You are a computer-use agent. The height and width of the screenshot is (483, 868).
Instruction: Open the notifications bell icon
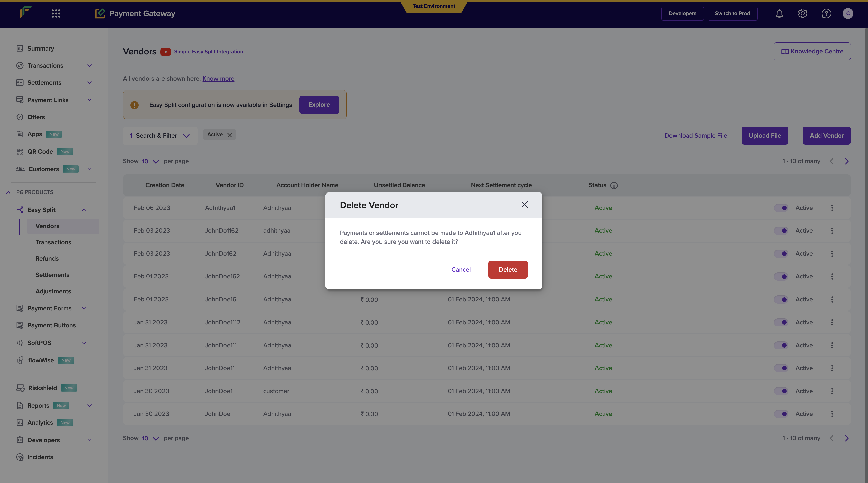(x=779, y=14)
